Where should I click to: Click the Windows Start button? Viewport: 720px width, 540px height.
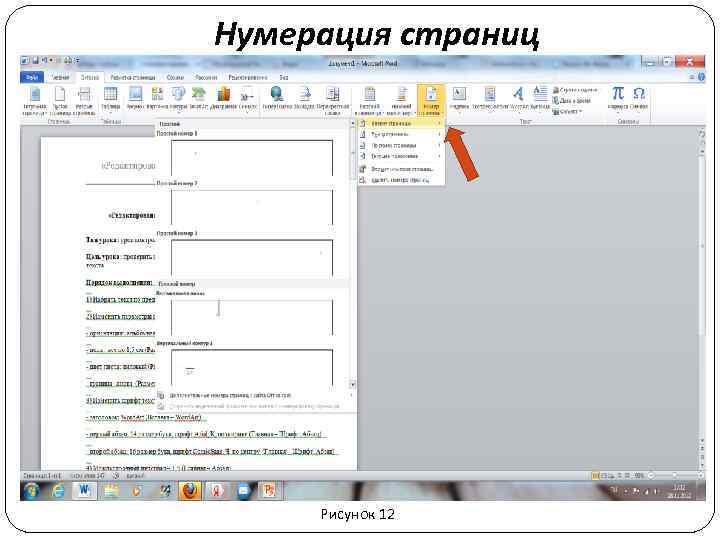tap(32, 491)
